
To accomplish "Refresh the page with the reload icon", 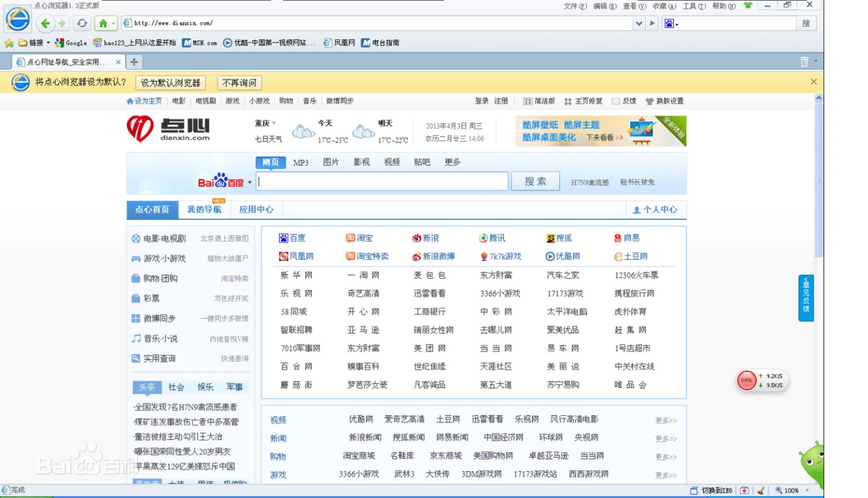I will 82,23.
